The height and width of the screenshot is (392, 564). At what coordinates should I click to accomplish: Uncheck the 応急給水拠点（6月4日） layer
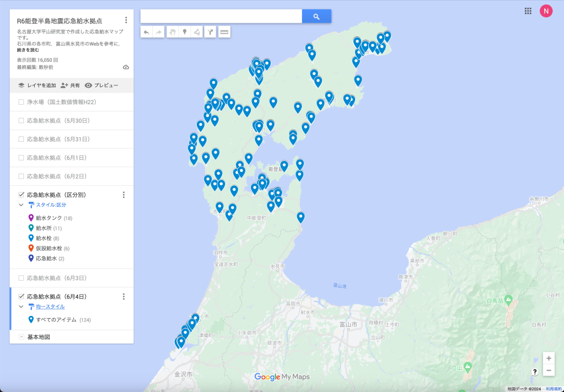(21, 297)
